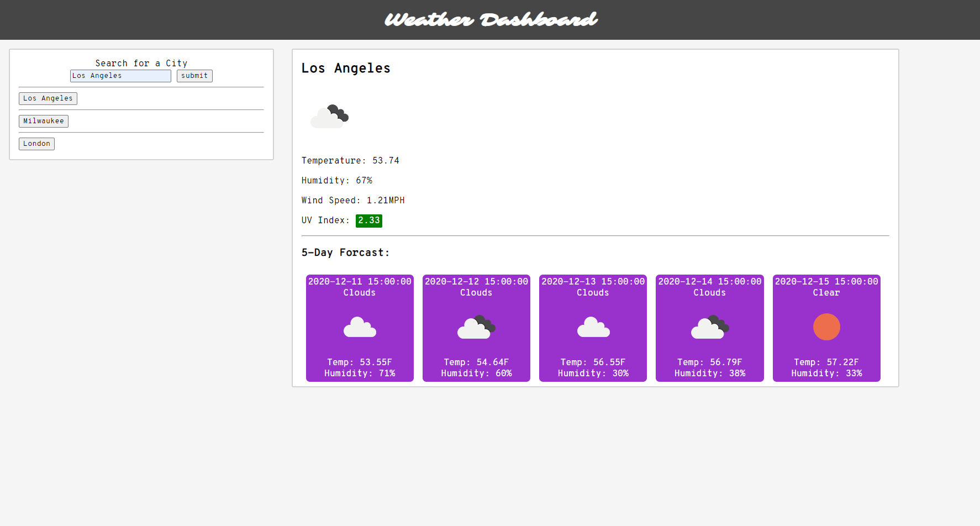
Task: Click the Weather Dashboard title
Action: pos(491,20)
